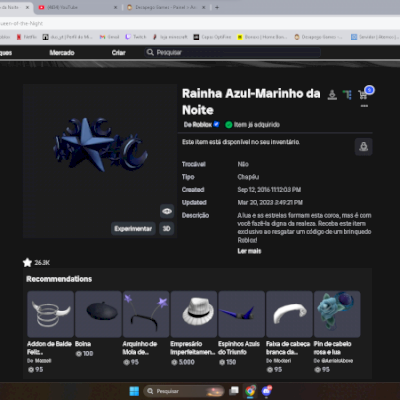Open the Espinhos Azuis do Triunfo thumbnail
Screen dimensions: 400x400
click(x=242, y=314)
